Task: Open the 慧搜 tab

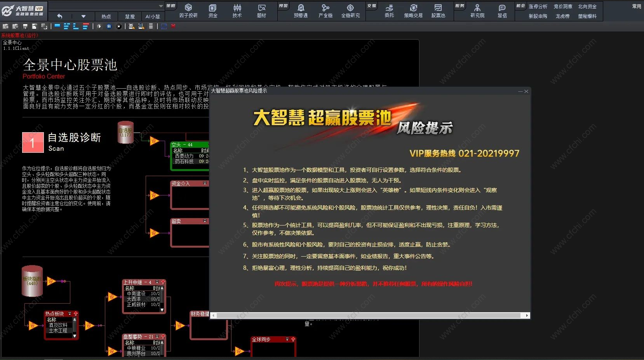Action: point(130,17)
